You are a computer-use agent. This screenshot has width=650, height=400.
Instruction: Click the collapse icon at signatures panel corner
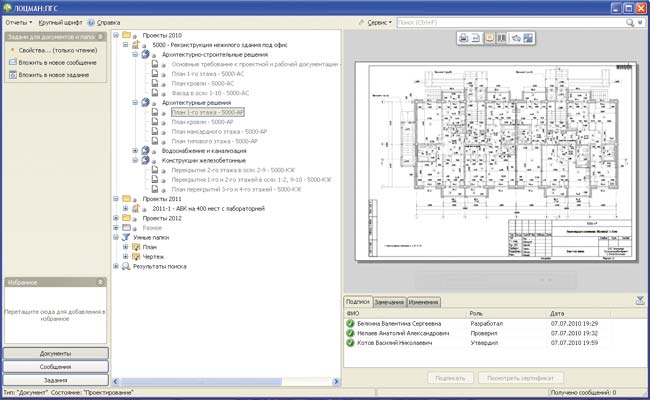[x=640, y=301]
